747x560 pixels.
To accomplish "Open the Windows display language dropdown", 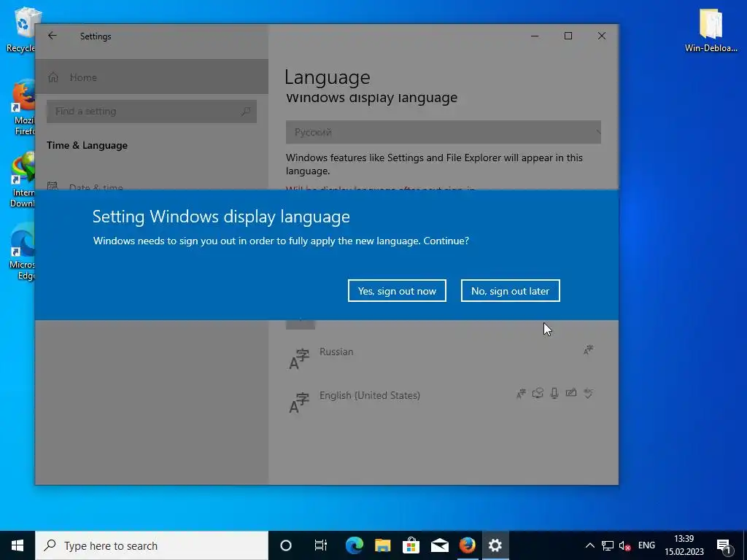I will coord(443,132).
